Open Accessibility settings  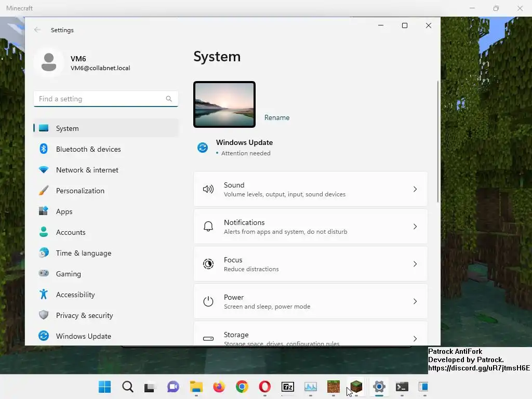106,295
